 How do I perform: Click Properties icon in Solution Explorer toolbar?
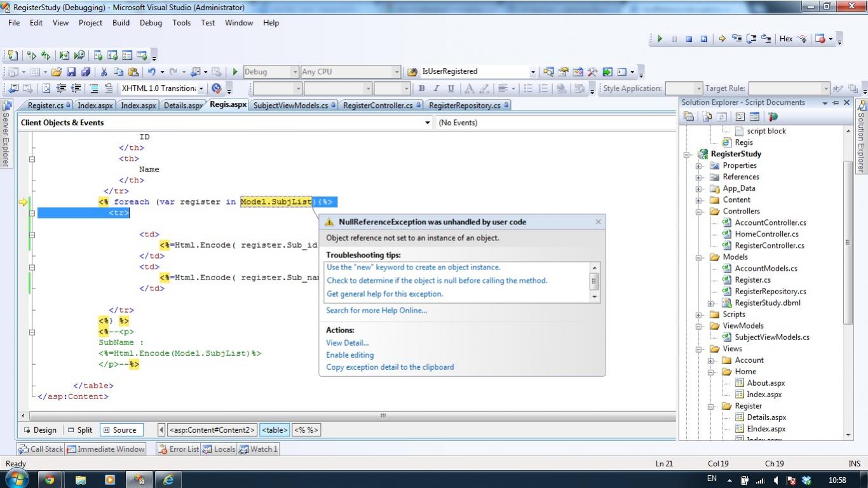tap(688, 117)
